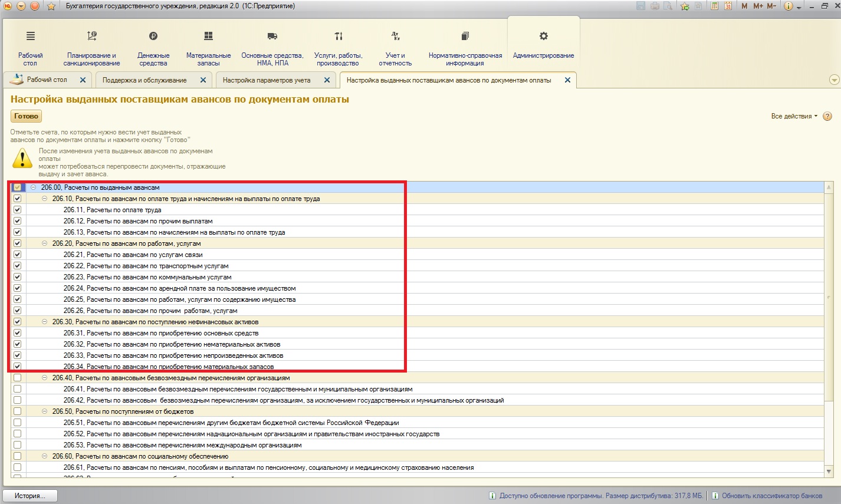Close the Настройка параметров учета tab
This screenshot has width=841, height=504.
pyautogui.click(x=327, y=80)
